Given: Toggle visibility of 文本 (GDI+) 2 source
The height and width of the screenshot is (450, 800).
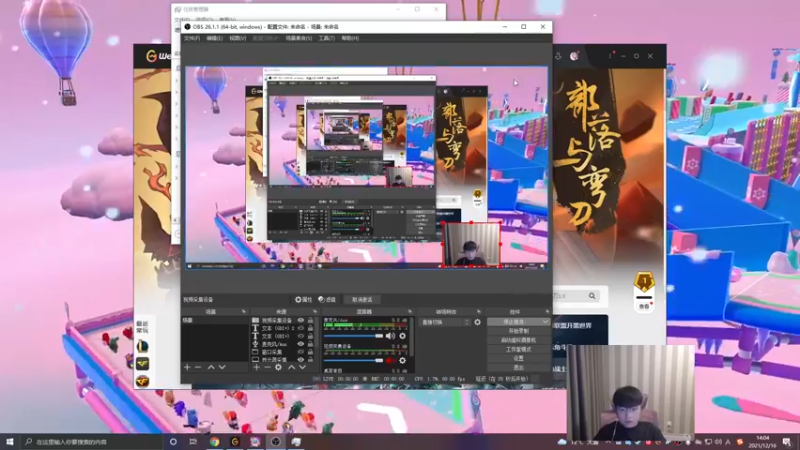Looking at the screenshot, I should click(x=301, y=328).
